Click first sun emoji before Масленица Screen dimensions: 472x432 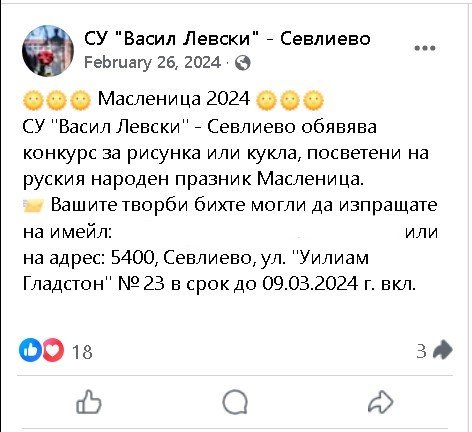[x=33, y=101]
